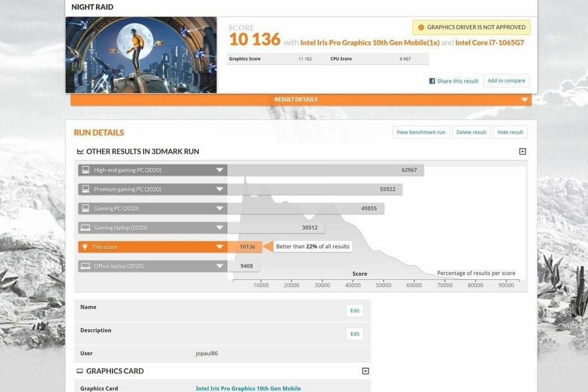The image size is (588, 392).
Task: Open the Share this result link
Action: [457, 81]
